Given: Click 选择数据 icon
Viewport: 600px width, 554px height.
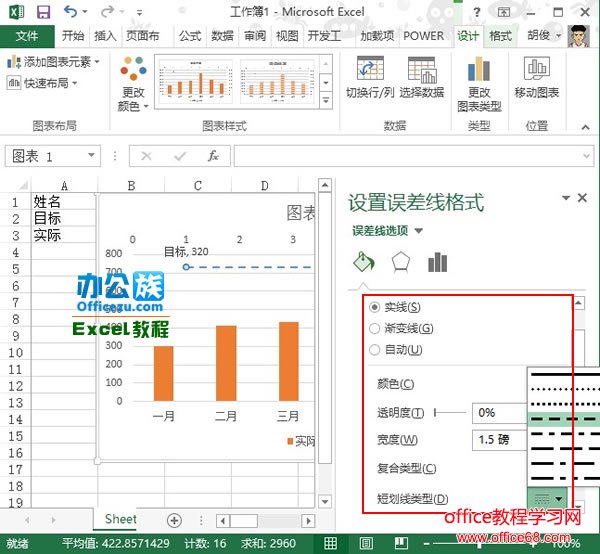Looking at the screenshot, I should pos(422,70).
